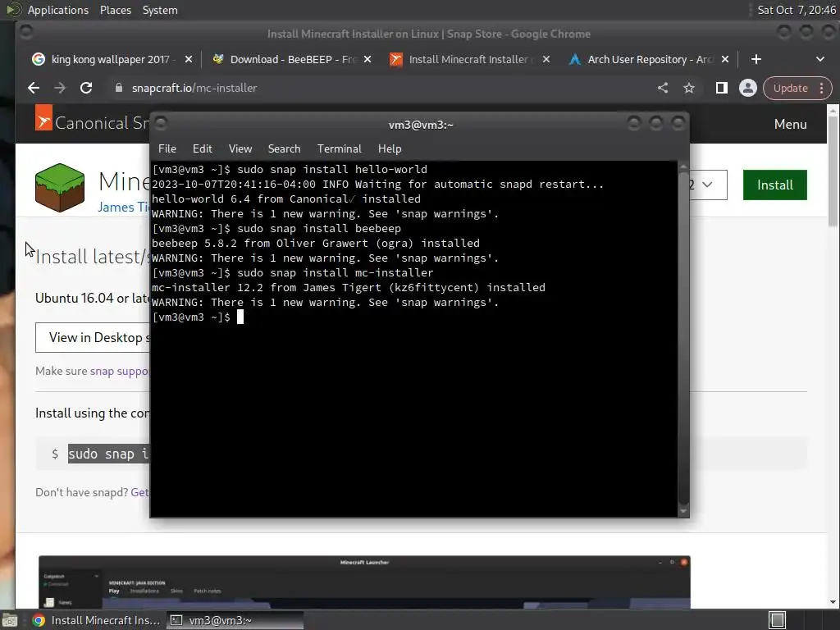Open Chrome side panel icon

click(722, 88)
